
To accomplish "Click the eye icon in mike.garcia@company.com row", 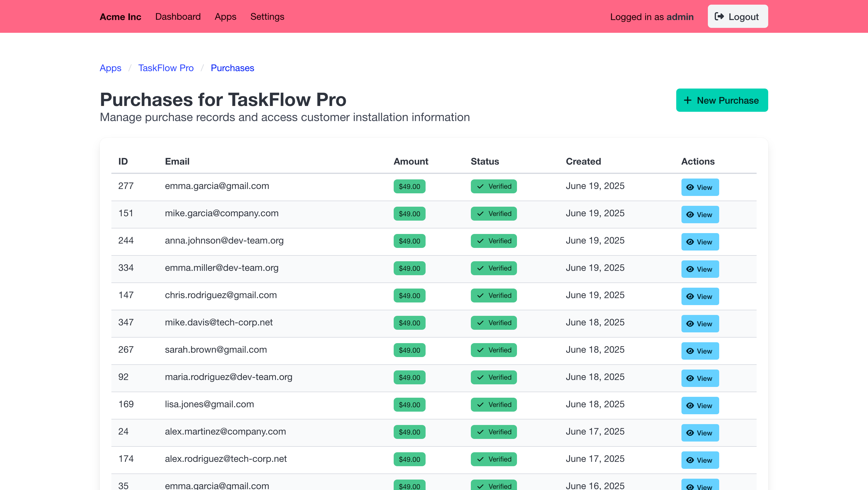I will pos(690,215).
